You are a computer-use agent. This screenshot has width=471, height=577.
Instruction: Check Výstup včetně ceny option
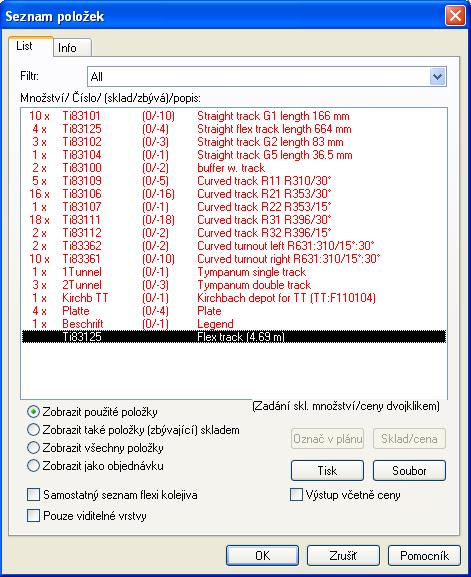click(296, 495)
